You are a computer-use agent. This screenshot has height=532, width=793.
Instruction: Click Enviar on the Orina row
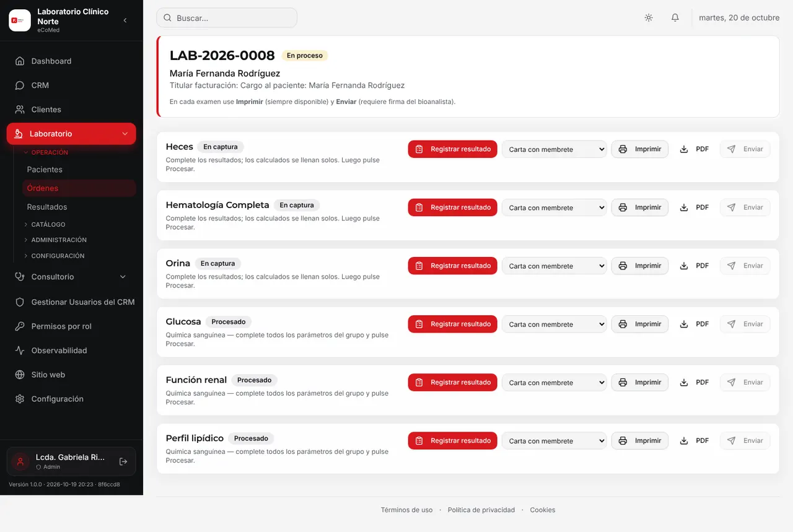pos(745,266)
